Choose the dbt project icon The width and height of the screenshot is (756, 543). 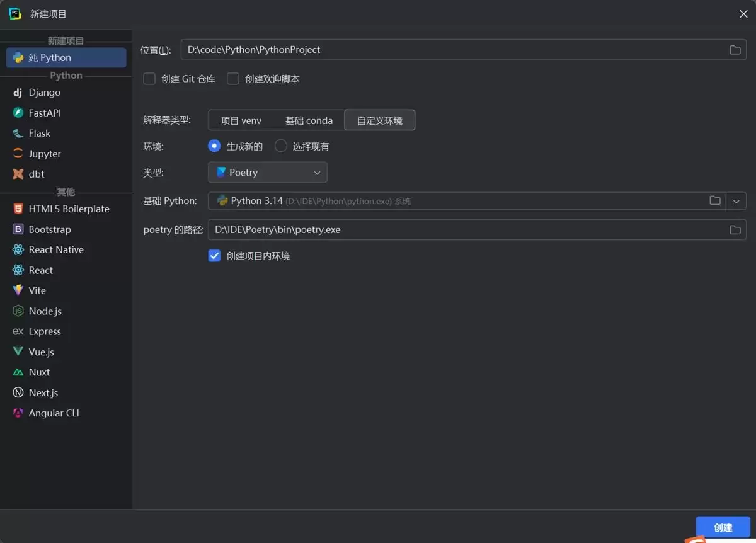18,174
